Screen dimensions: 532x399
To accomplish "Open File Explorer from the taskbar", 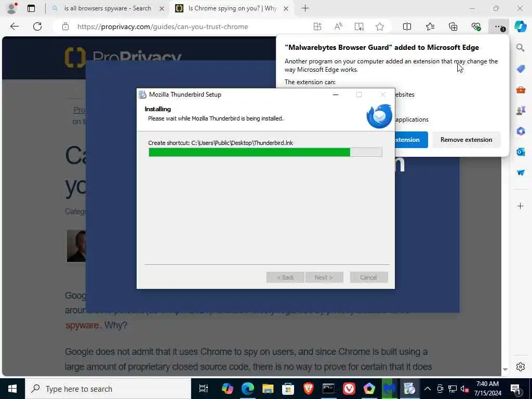I will tap(268, 389).
